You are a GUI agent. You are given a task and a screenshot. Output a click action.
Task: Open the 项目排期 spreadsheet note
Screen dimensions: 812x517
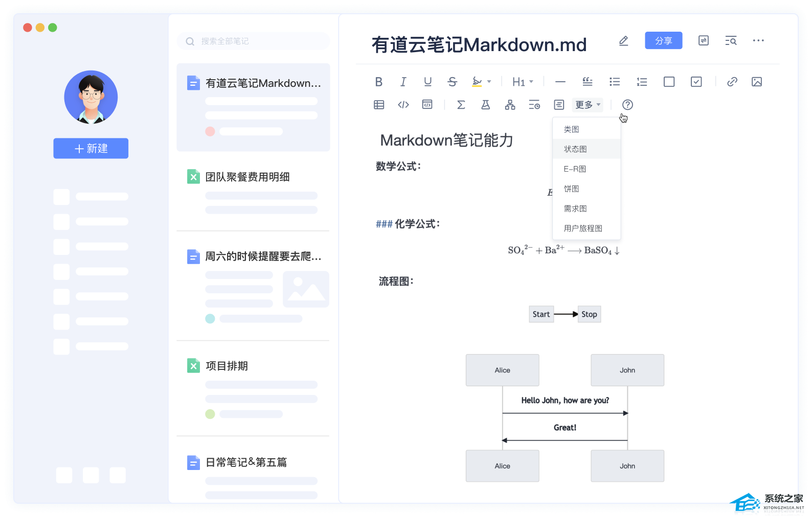(253, 388)
